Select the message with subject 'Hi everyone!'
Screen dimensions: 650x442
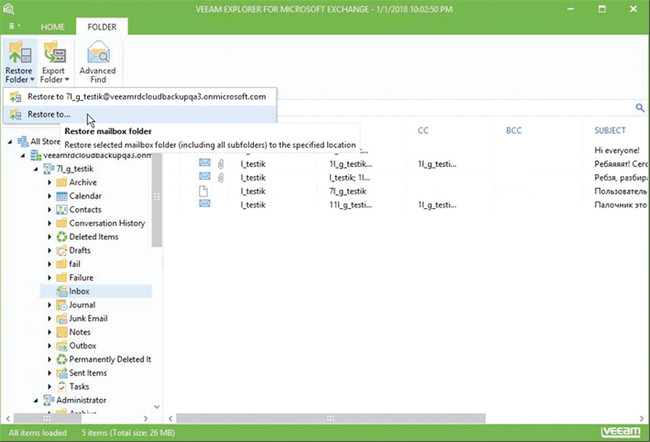coord(415,151)
